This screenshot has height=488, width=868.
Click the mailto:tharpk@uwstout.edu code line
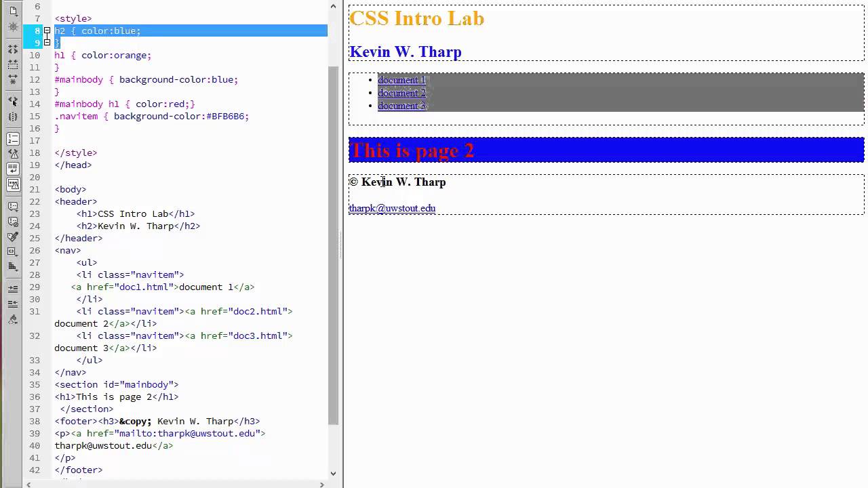coord(160,434)
